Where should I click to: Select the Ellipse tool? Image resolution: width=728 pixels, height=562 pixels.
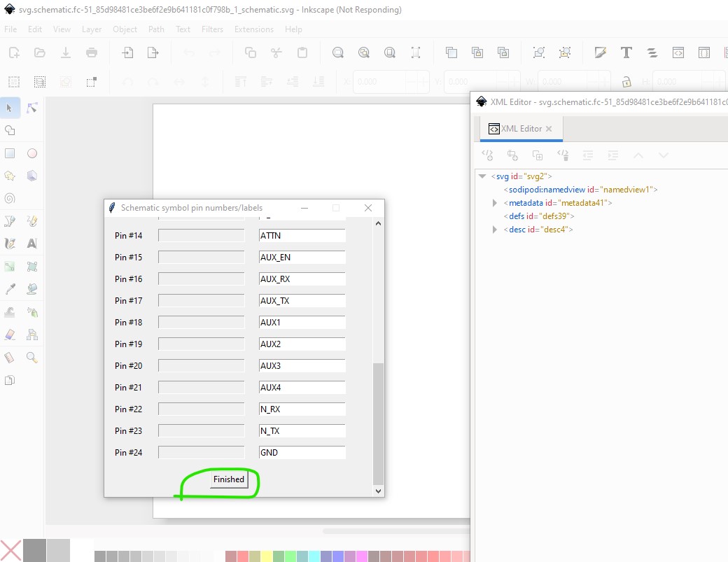(31, 153)
